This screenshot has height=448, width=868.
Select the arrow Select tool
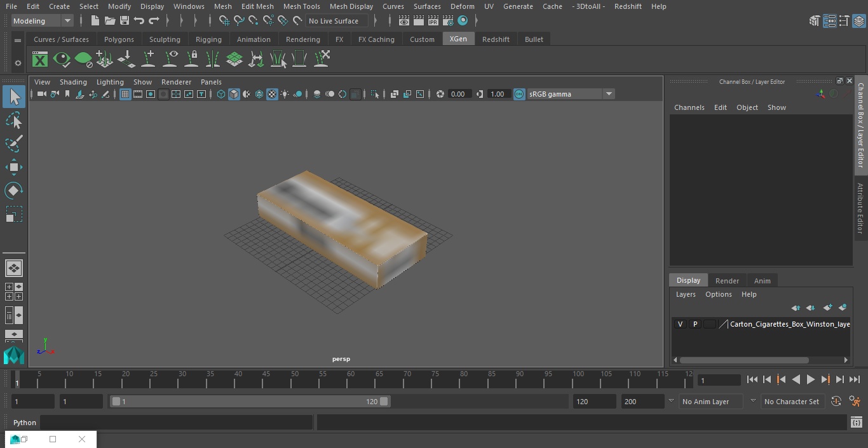tap(14, 97)
